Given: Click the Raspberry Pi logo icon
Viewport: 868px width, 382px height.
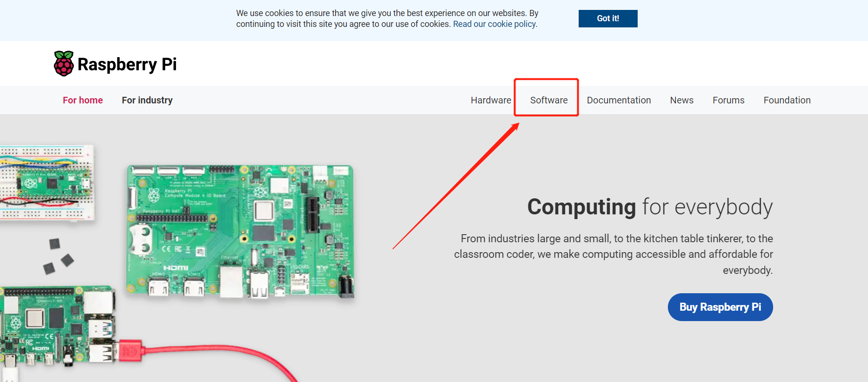Looking at the screenshot, I should click(64, 64).
